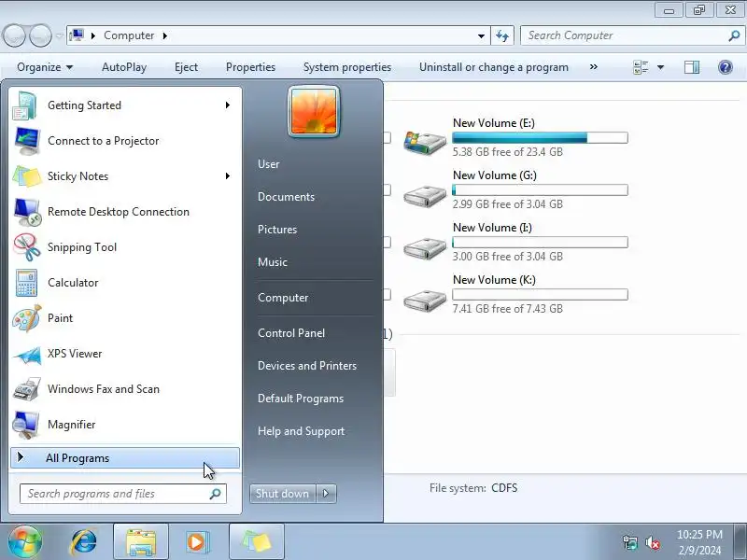Open the view options dropdown arrow

point(661,67)
